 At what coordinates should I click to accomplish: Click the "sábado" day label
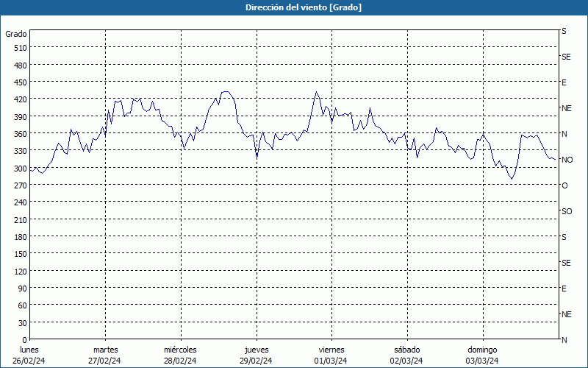407,350
